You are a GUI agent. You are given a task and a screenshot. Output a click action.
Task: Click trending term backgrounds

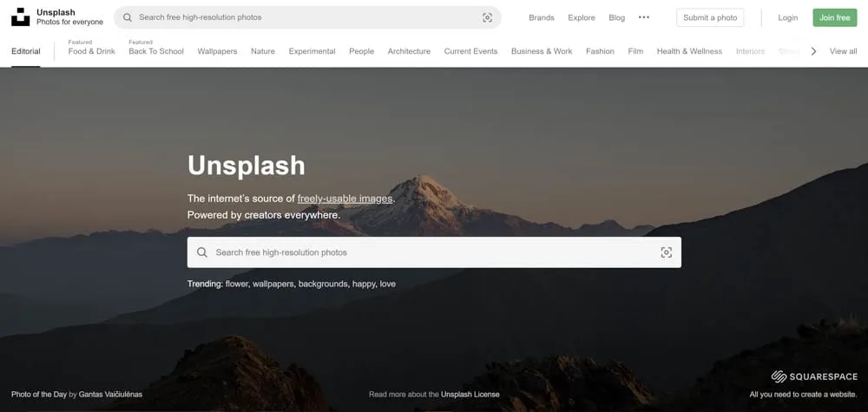click(323, 284)
